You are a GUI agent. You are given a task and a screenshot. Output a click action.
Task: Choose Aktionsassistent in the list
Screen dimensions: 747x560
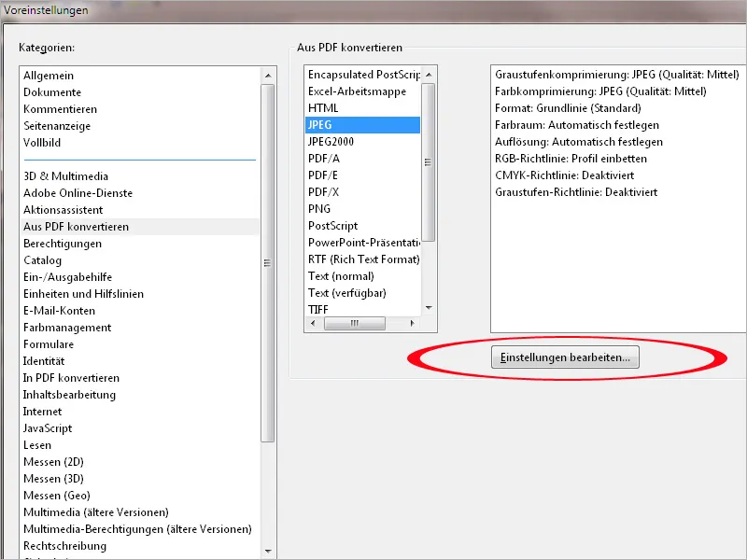point(63,209)
